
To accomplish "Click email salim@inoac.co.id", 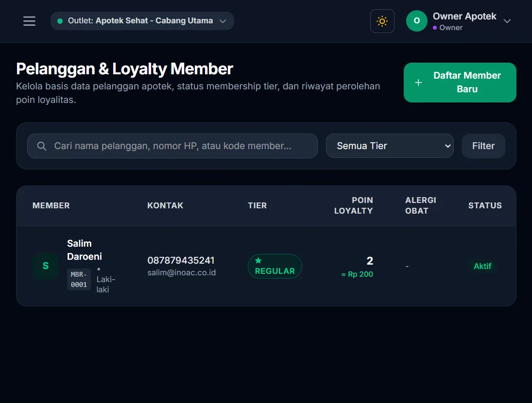I will (x=182, y=272).
